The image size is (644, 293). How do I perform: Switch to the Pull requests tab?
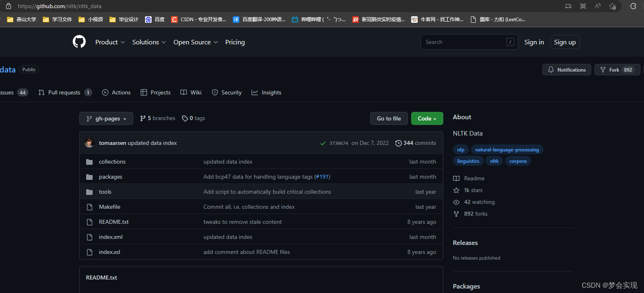[x=65, y=93]
